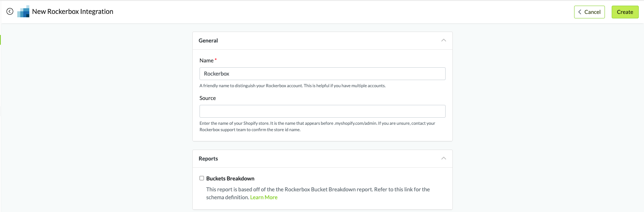Click the Name field label

pyautogui.click(x=206, y=61)
